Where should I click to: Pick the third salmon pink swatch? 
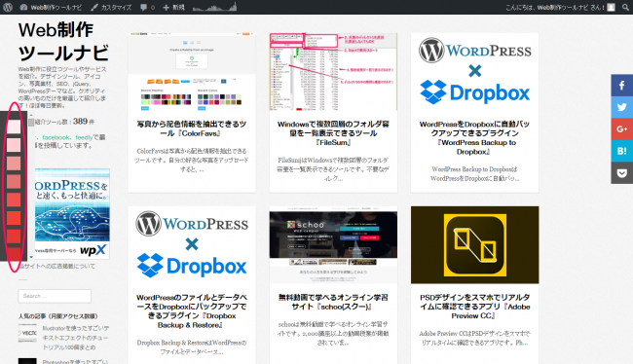pos(14,164)
